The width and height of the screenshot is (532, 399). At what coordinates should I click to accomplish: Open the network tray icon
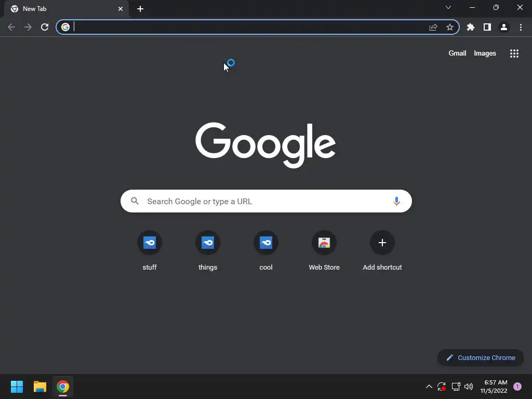pos(456,387)
